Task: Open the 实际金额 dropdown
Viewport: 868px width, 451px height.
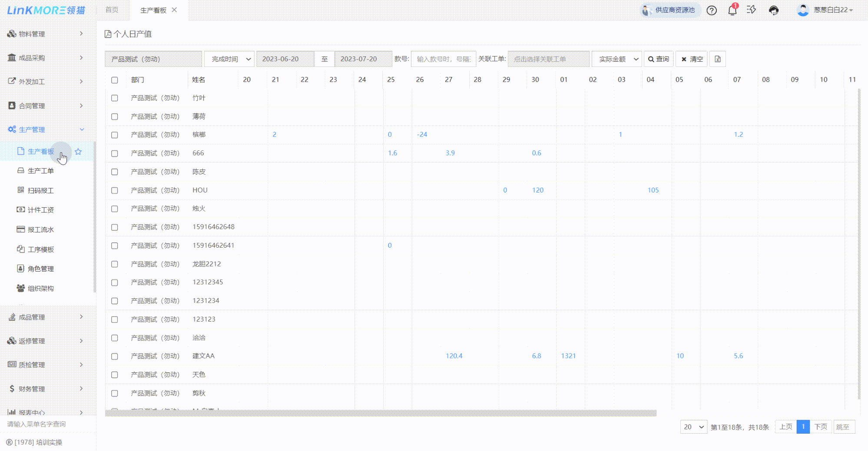Action: tap(616, 59)
